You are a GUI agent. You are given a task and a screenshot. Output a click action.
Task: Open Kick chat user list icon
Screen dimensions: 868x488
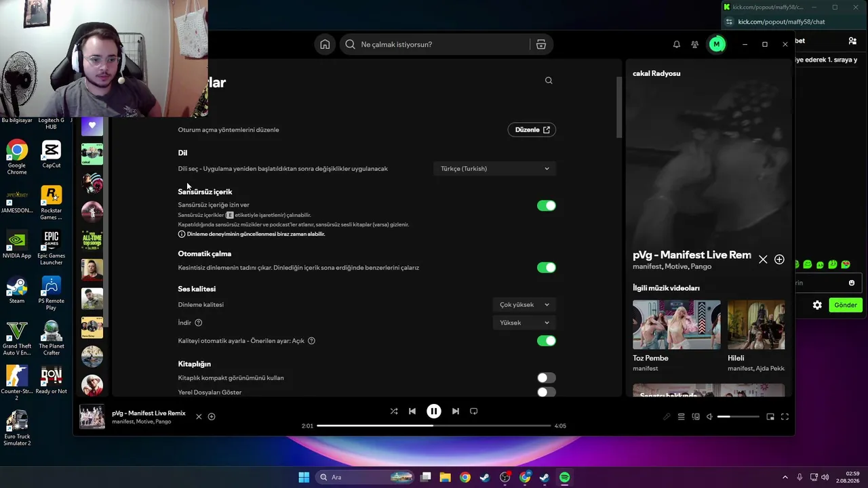(852, 41)
